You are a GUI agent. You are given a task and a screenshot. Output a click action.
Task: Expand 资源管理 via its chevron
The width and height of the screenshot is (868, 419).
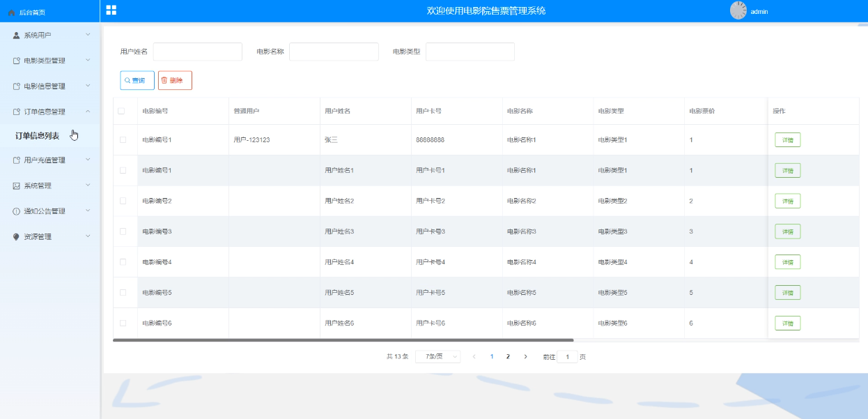coord(88,236)
